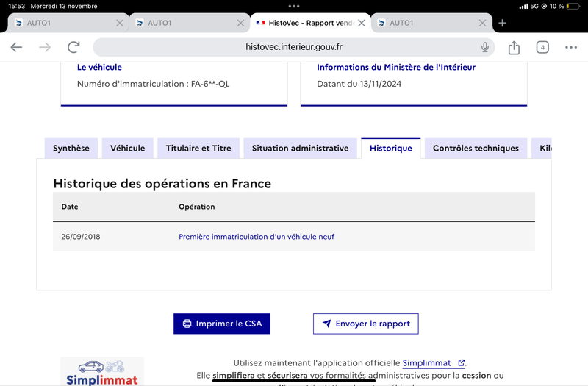Switch to the rightmost AUTO1 browser tab
Screen dimensions: 588x386
431,24
